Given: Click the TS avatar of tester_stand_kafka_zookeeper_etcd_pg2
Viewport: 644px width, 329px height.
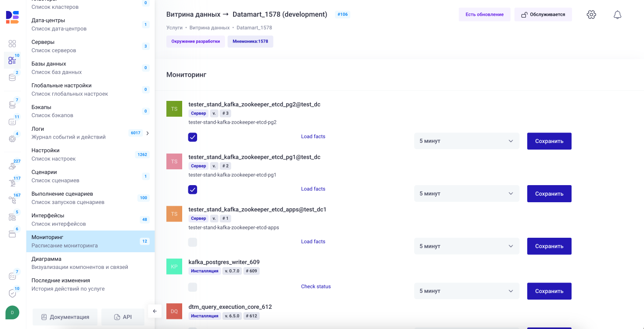Looking at the screenshot, I should (x=174, y=108).
